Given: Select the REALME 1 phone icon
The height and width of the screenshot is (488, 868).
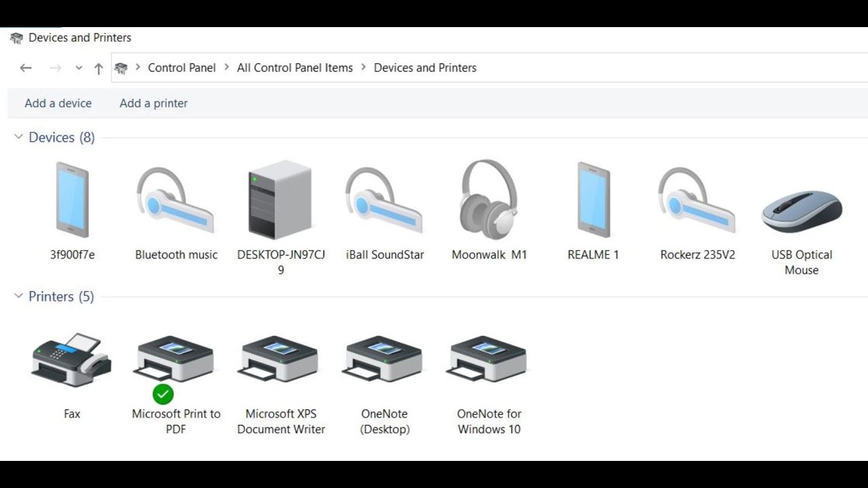Looking at the screenshot, I should (x=593, y=200).
